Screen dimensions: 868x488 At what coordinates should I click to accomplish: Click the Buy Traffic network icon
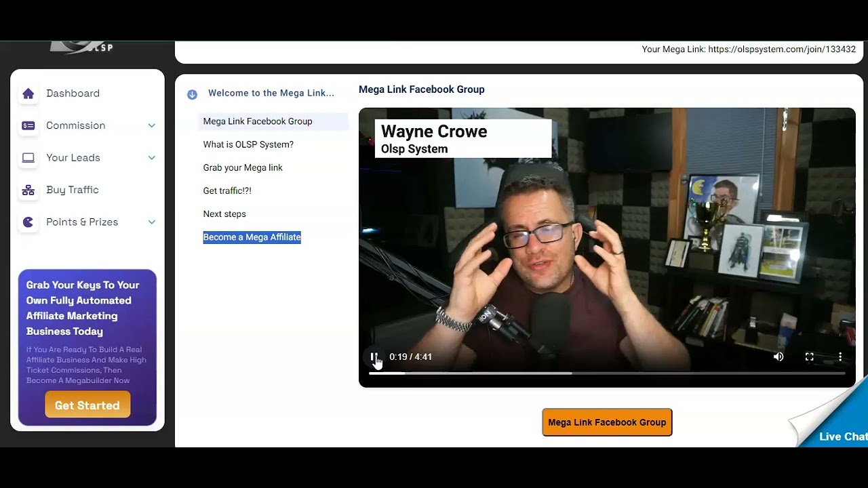28,190
